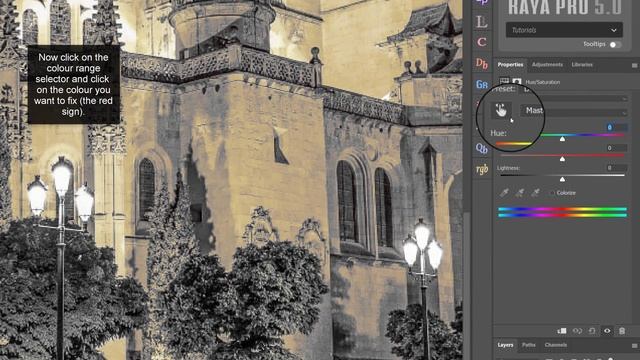Open the Properties panel menu
The image size is (640, 360).
pos(634,65)
